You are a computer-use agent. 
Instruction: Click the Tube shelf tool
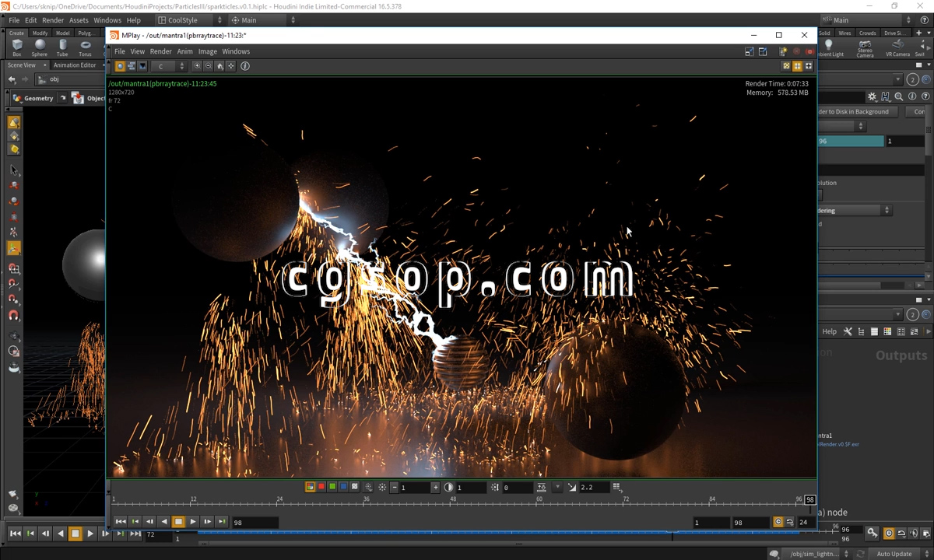[62, 48]
